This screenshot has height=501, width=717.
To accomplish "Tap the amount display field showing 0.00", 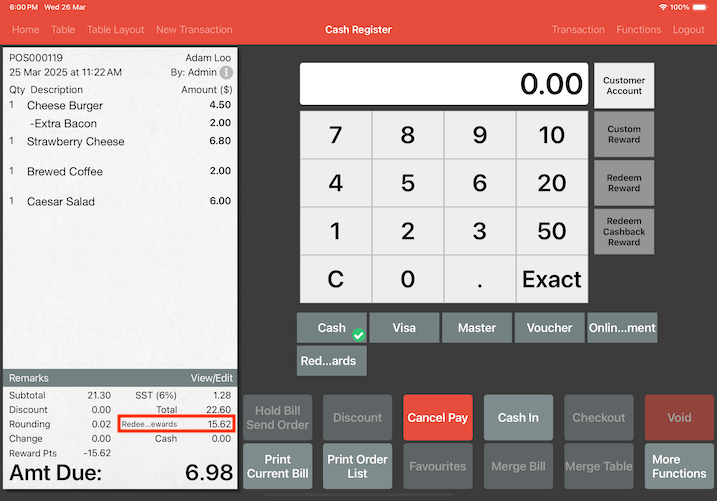I will coord(444,84).
